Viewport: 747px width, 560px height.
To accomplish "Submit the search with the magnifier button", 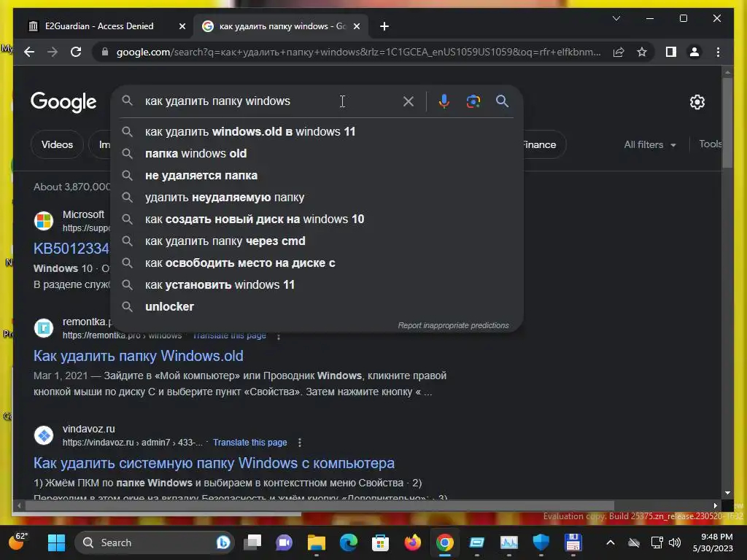I will (x=502, y=101).
